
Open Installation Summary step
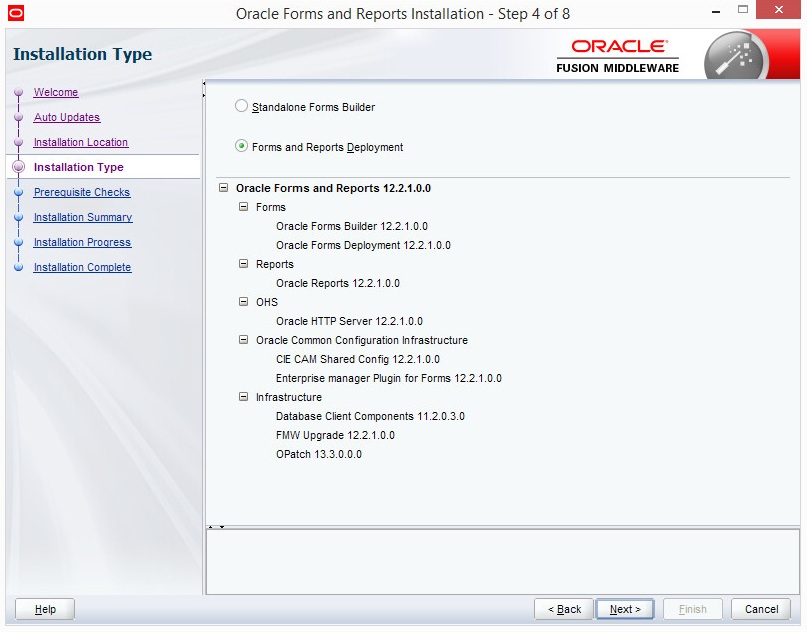click(x=83, y=217)
